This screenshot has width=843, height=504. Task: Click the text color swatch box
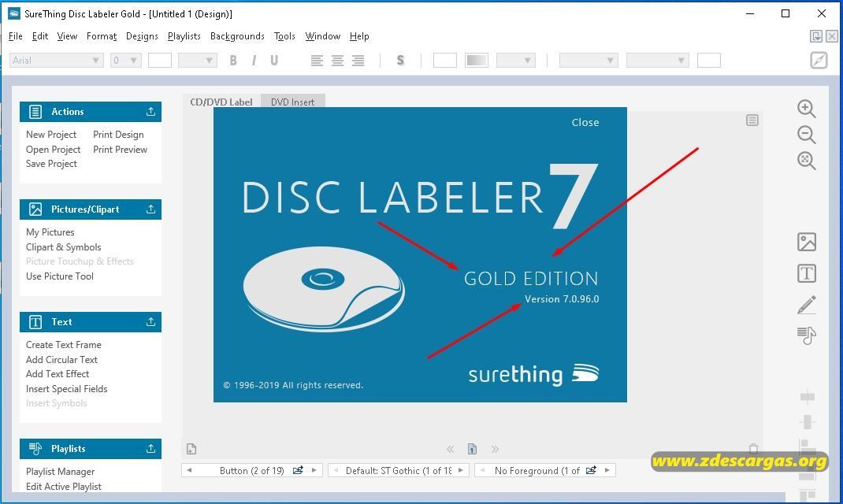click(160, 60)
